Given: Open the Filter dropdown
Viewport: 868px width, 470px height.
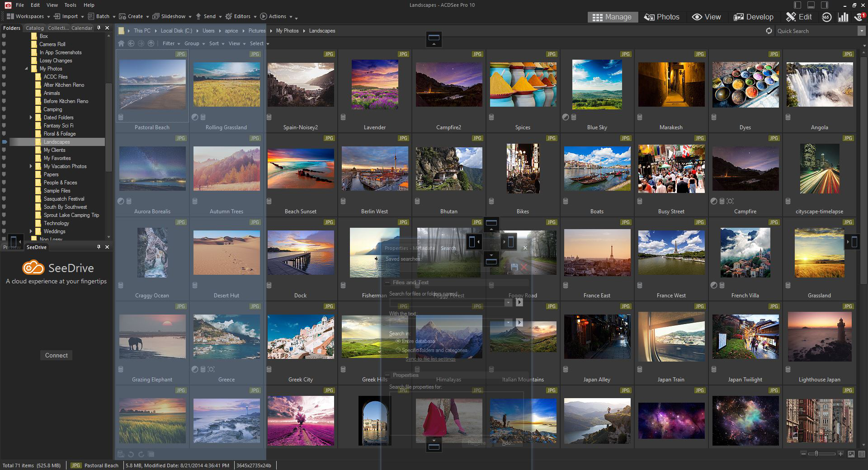Looking at the screenshot, I should pos(170,43).
